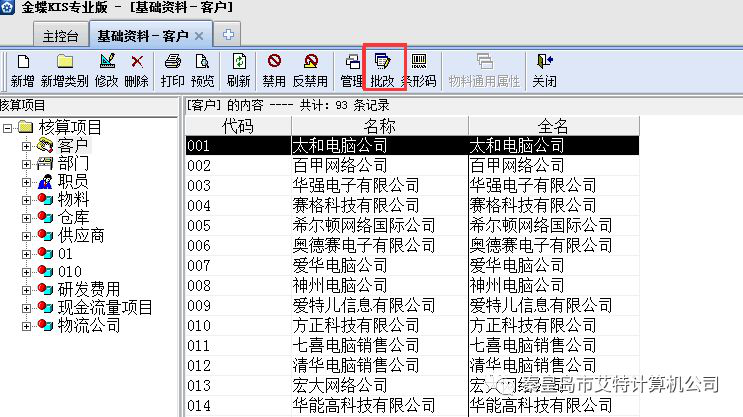Expand the 现金流量项目 tree node

point(27,308)
